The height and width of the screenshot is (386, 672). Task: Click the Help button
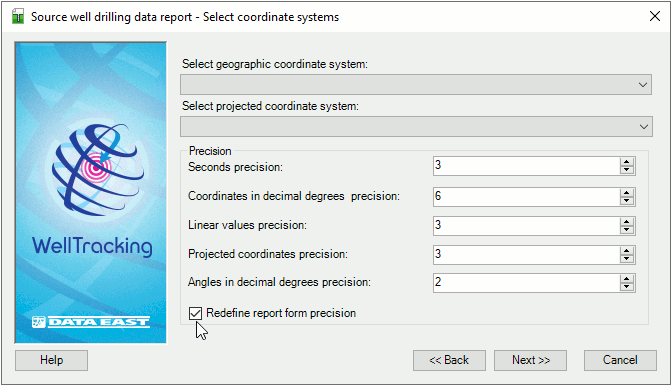pos(51,360)
